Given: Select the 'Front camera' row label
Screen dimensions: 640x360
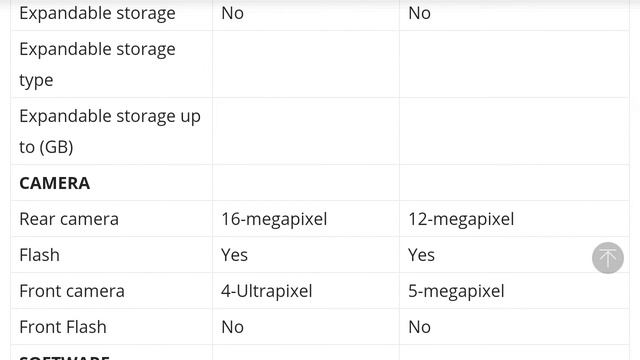Looking at the screenshot, I should pos(72,291).
